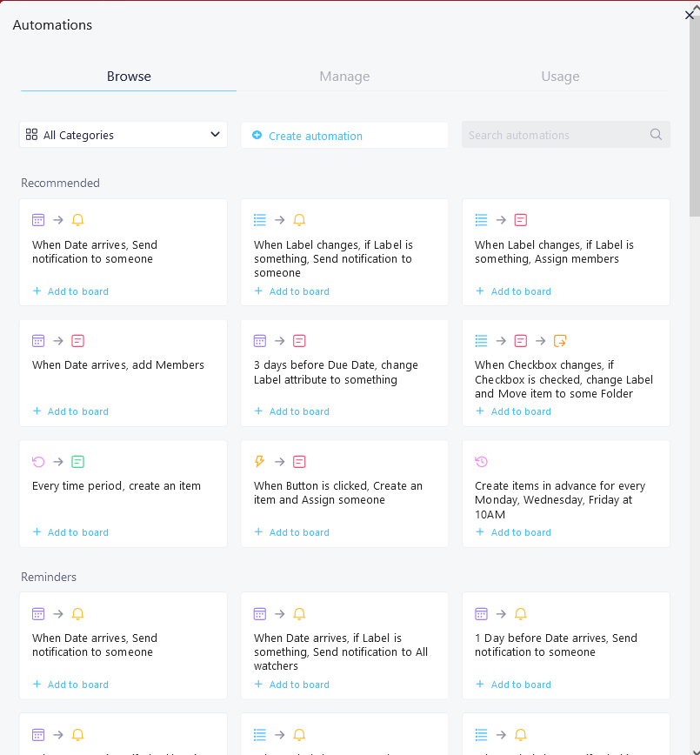
Task: Click the vertical scrollbar on the right edge
Action: click(x=694, y=122)
